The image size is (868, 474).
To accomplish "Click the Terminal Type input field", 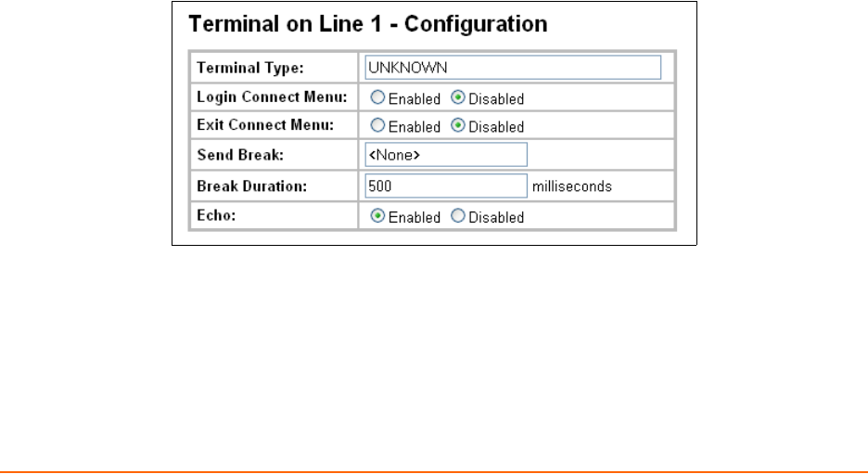I will (x=512, y=69).
